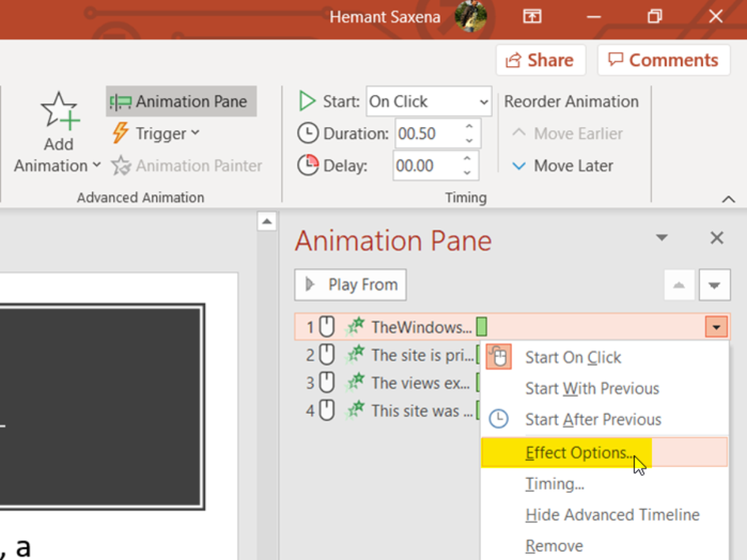The image size is (747, 560).
Task: Choose Remove from the context menu
Action: tap(604, 546)
